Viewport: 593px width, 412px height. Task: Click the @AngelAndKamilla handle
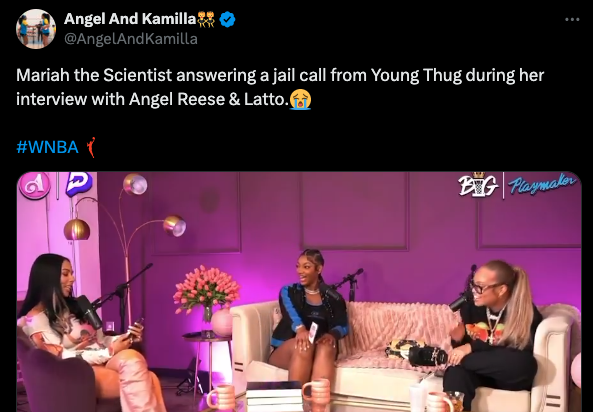coord(131,39)
